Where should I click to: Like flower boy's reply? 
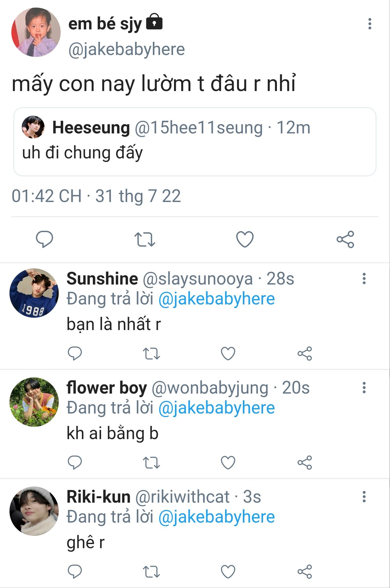pyautogui.click(x=228, y=463)
